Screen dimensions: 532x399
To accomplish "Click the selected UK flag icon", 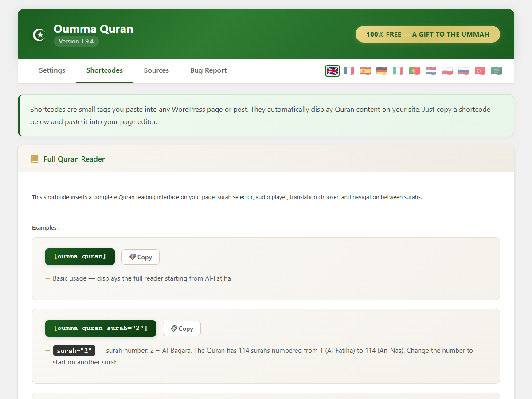I will [332, 71].
